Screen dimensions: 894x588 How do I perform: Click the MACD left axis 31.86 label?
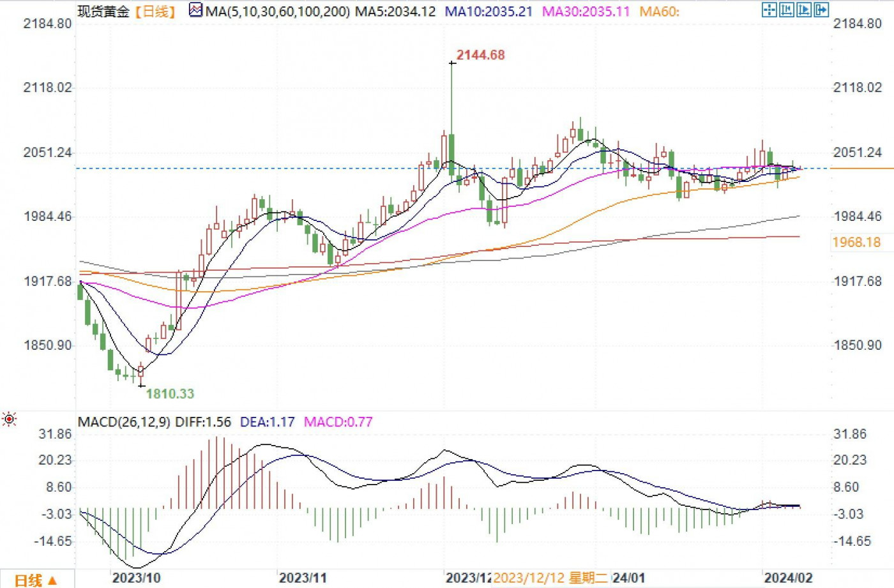(56, 434)
